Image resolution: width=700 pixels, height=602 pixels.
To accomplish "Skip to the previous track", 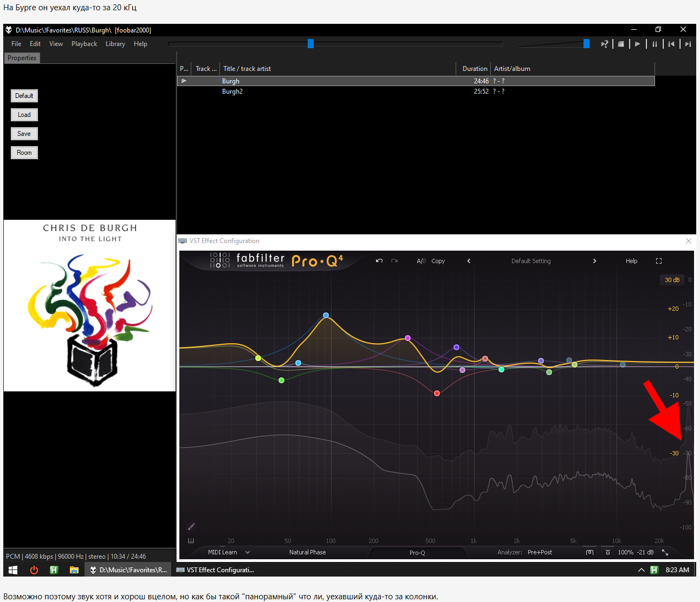I will [671, 44].
